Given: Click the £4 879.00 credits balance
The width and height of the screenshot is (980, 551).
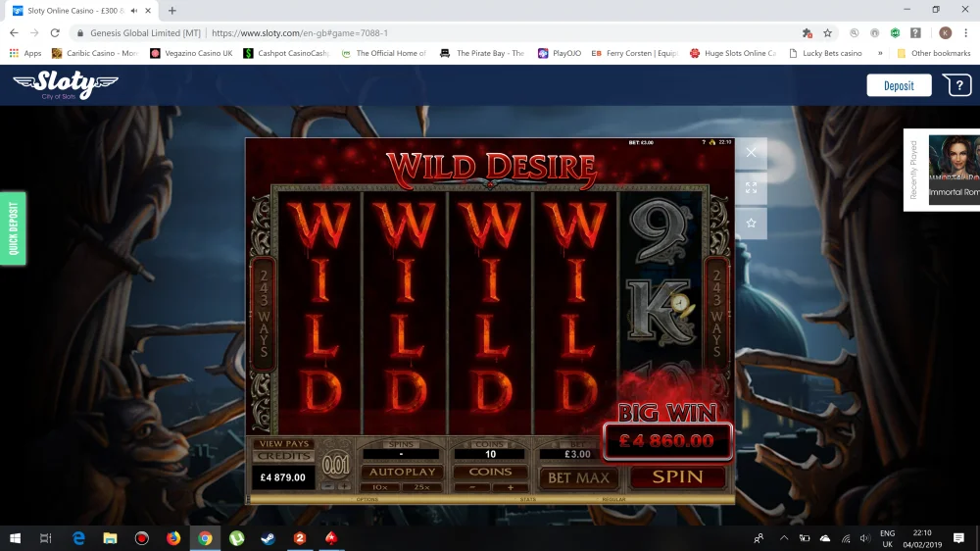Looking at the screenshot, I should 283,477.
